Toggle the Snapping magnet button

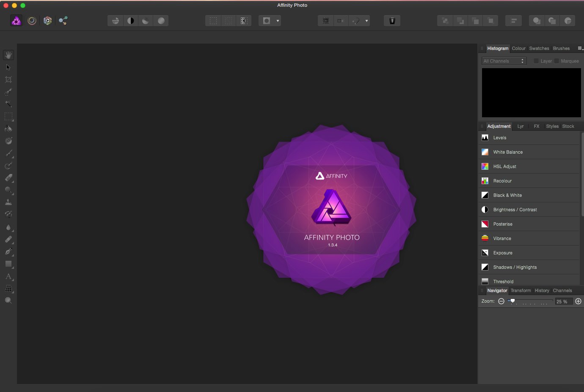pos(356,21)
